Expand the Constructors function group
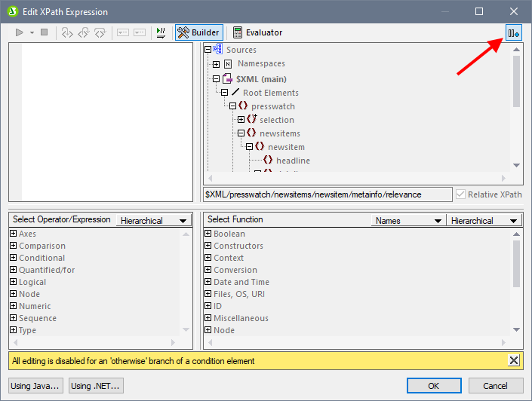The height and width of the screenshot is (401, 532). [208, 246]
